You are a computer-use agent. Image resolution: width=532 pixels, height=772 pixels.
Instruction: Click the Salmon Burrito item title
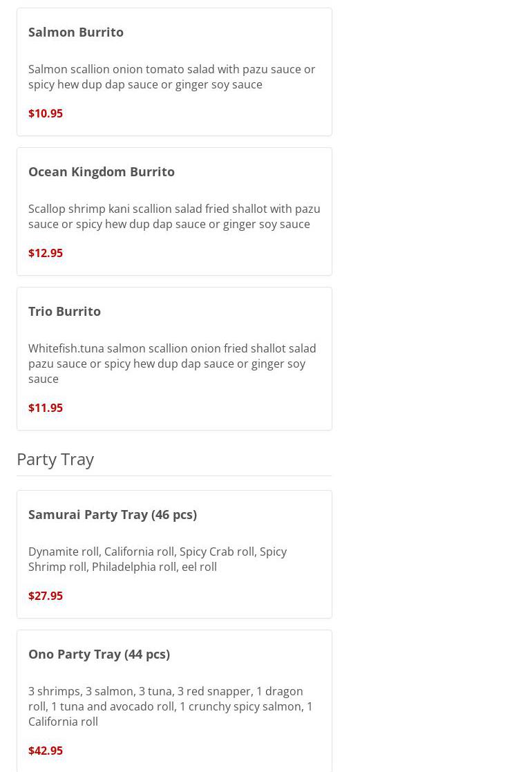76,32
